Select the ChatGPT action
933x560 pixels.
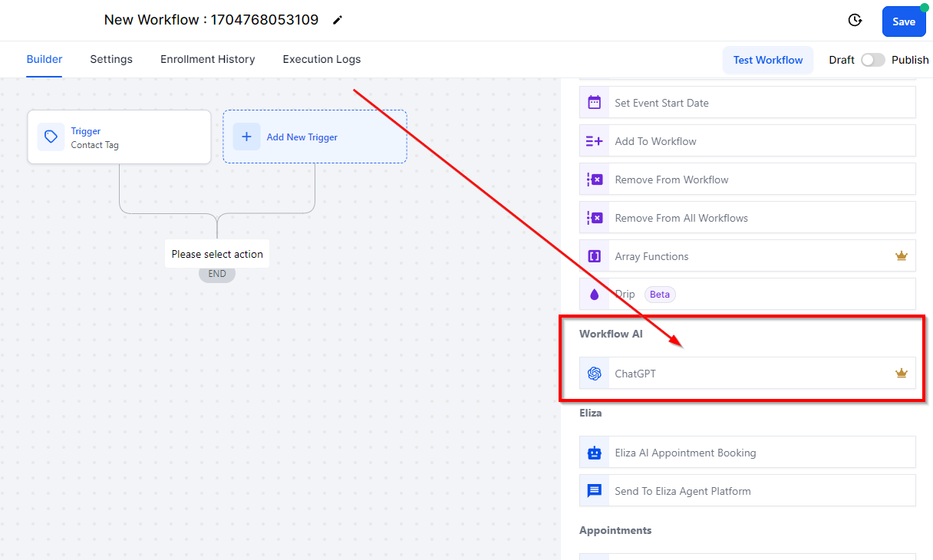click(747, 374)
